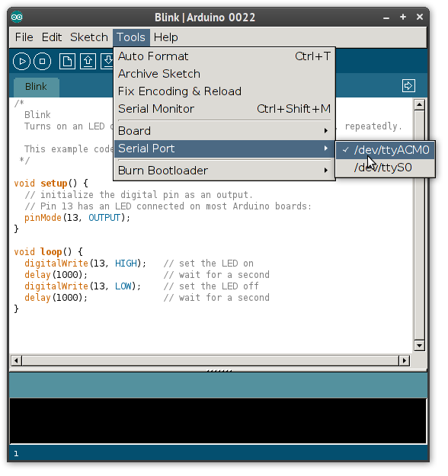
Task: Click the Open sketch toolbar icon
Action: pos(88,62)
